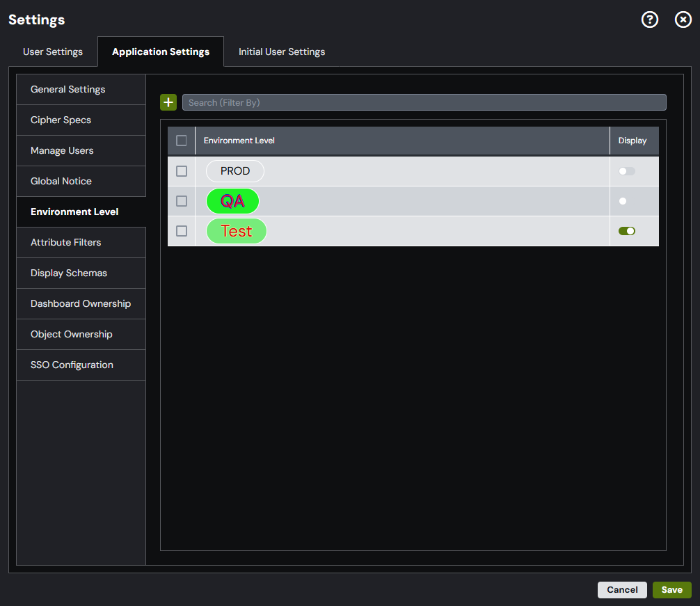700x606 pixels.
Task: Check the PROD row checkbox
Action: [181, 171]
